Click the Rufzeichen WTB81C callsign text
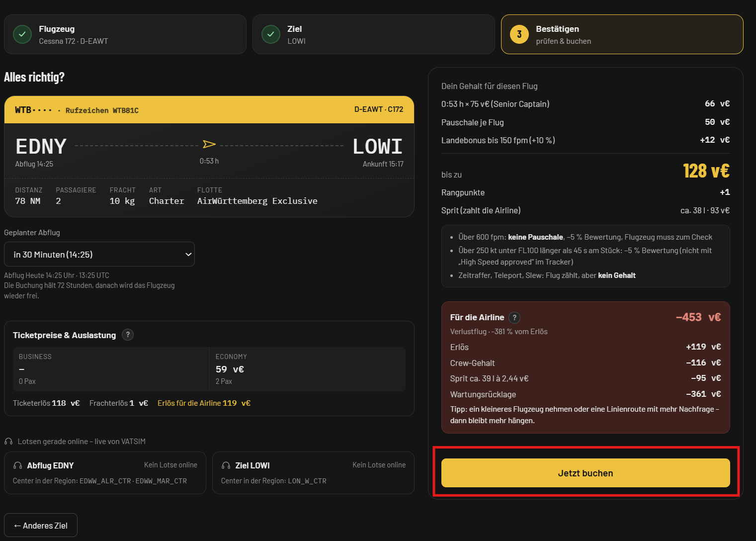This screenshot has height=541, width=756. click(x=102, y=110)
